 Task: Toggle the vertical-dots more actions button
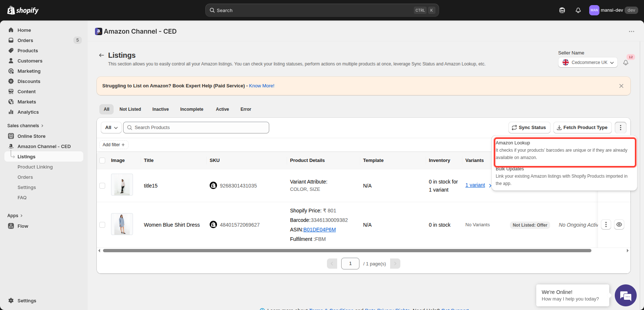coord(621,128)
